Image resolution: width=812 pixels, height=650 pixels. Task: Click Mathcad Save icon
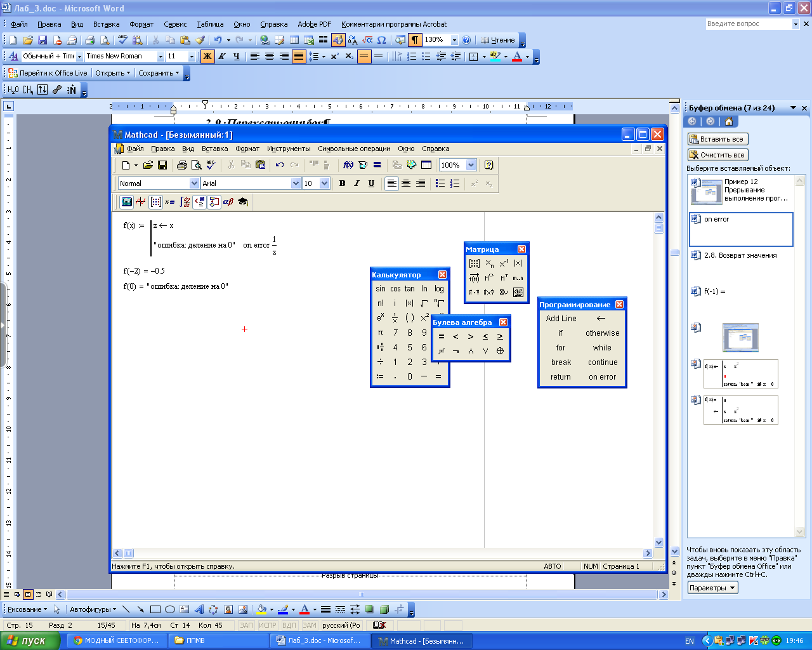point(162,165)
